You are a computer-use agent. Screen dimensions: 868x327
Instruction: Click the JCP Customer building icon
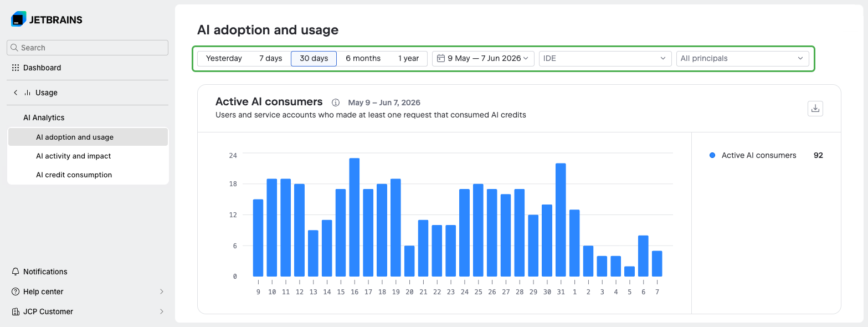pos(16,311)
